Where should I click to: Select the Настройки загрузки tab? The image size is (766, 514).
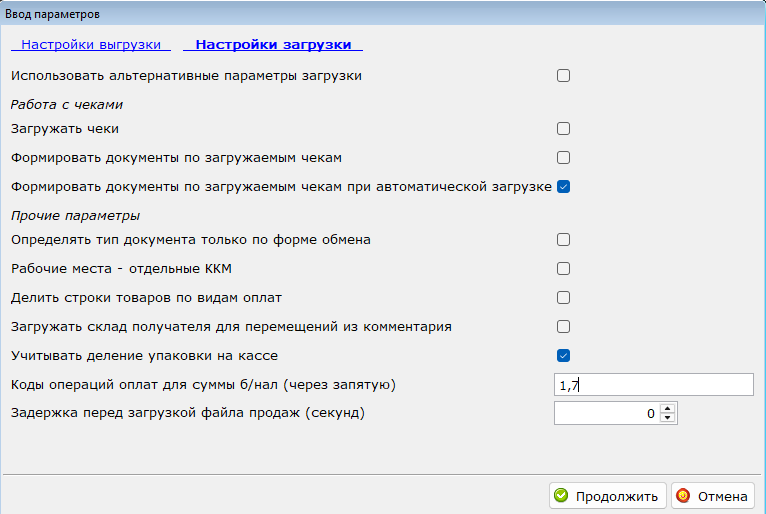pos(273,44)
